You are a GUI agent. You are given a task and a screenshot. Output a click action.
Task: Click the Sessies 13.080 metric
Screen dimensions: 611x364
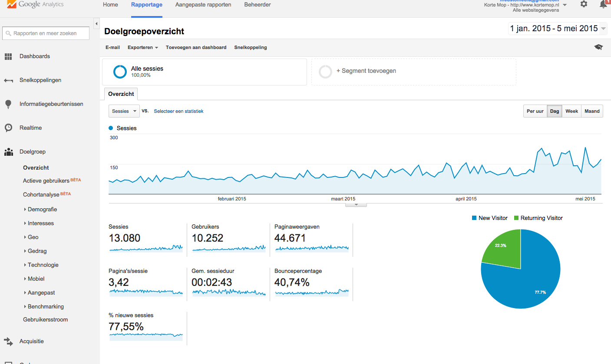[x=145, y=239]
